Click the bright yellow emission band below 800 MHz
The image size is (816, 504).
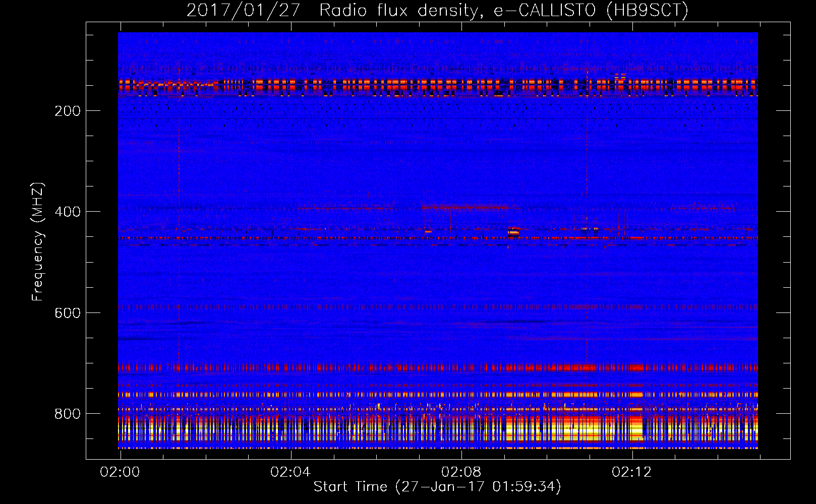coord(438,428)
